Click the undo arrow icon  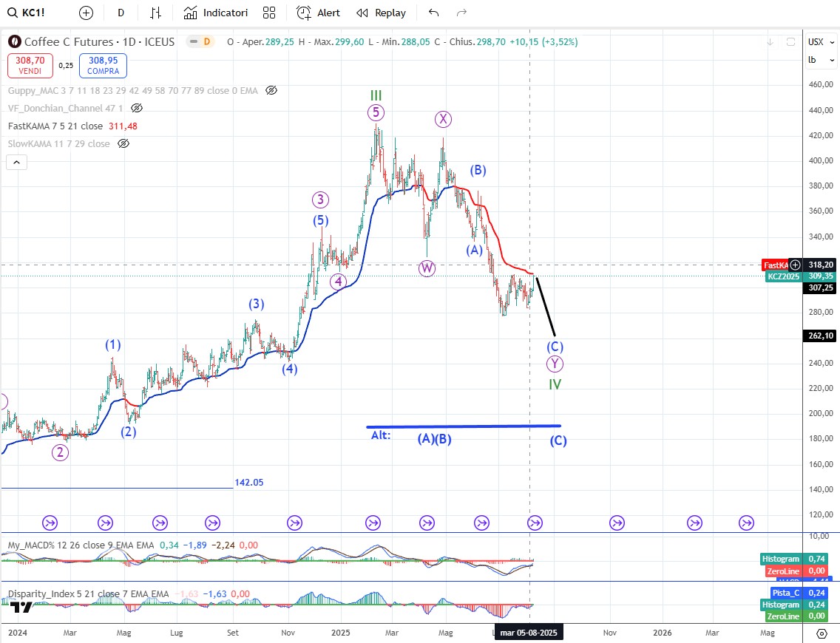(433, 13)
